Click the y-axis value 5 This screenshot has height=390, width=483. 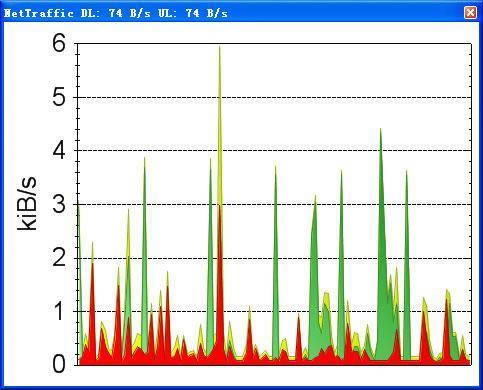pyautogui.click(x=59, y=97)
